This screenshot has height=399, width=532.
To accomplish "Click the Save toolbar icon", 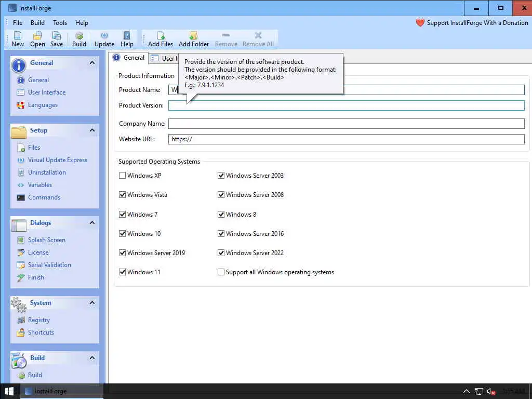I will 57,39.
